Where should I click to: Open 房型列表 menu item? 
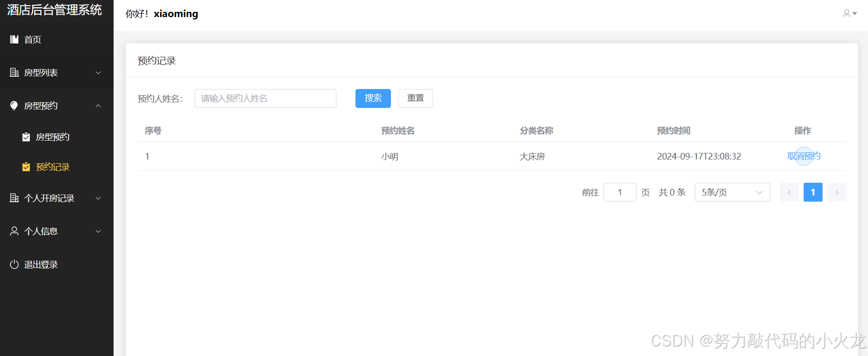click(57, 72)
